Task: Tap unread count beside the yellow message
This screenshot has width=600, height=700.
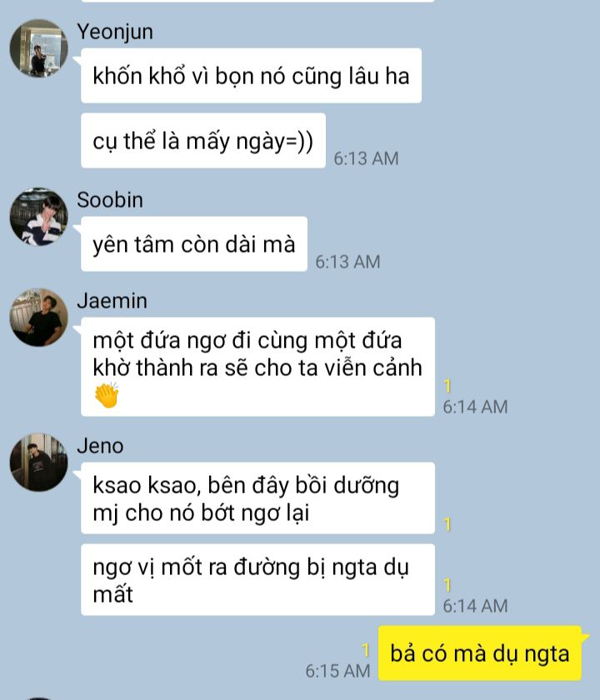Action: pyautogui.click(x=366, y=651)
